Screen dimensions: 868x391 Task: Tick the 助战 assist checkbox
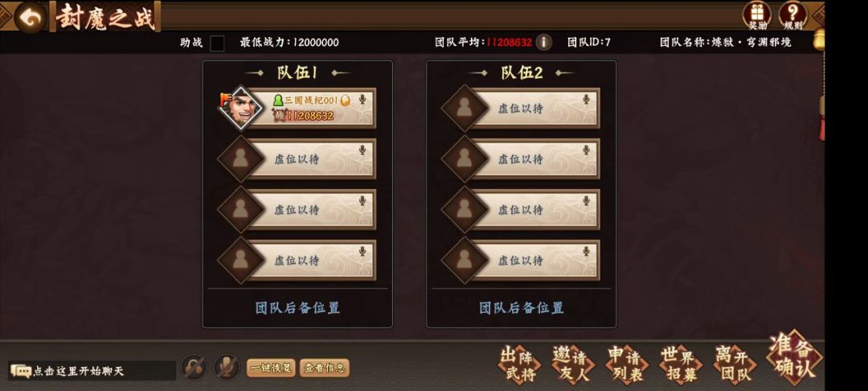tap(218, 43)
